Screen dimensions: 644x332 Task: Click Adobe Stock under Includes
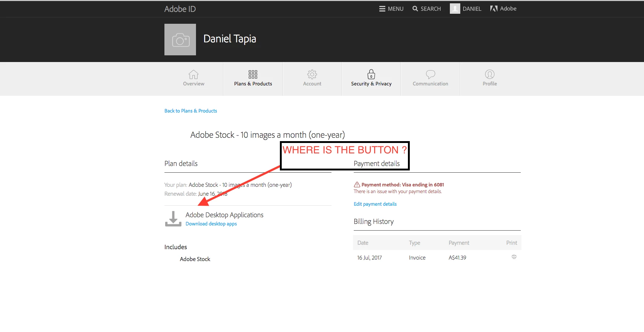(x=195, y=259)
